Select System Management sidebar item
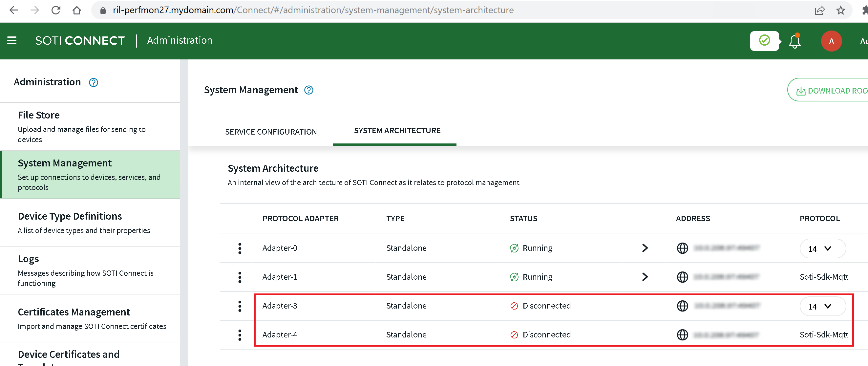This screenshot has height=366, width=868. tap(90, 175)
